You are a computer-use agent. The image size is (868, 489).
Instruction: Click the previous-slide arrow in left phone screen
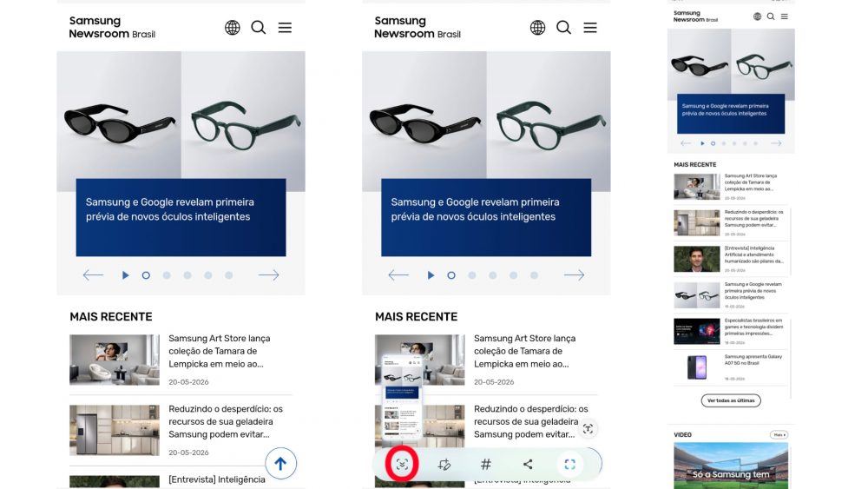coord(93,274)
